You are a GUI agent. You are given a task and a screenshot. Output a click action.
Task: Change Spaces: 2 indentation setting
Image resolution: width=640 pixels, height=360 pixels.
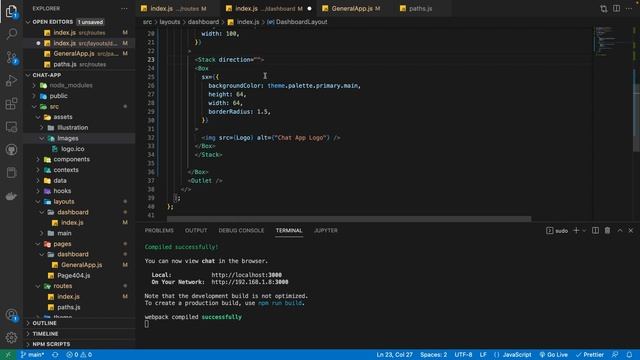tap(433, 355)
